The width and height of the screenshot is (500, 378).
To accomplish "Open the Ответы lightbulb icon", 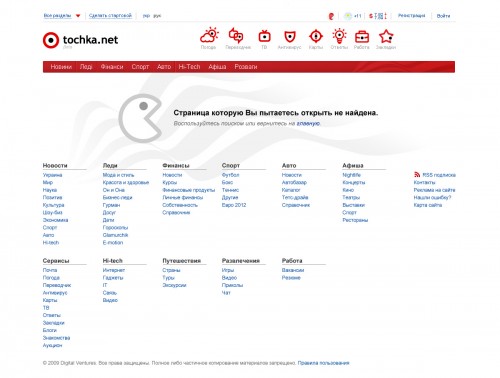I will (339, 35).
